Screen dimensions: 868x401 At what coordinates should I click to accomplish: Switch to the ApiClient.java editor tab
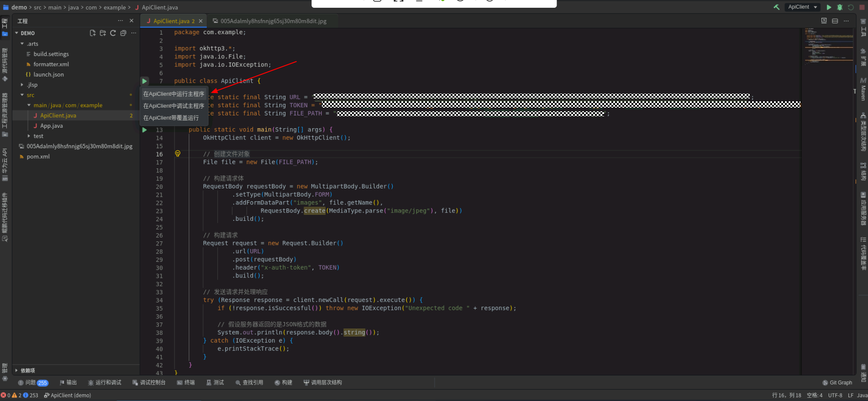click(x=174, y=21)
